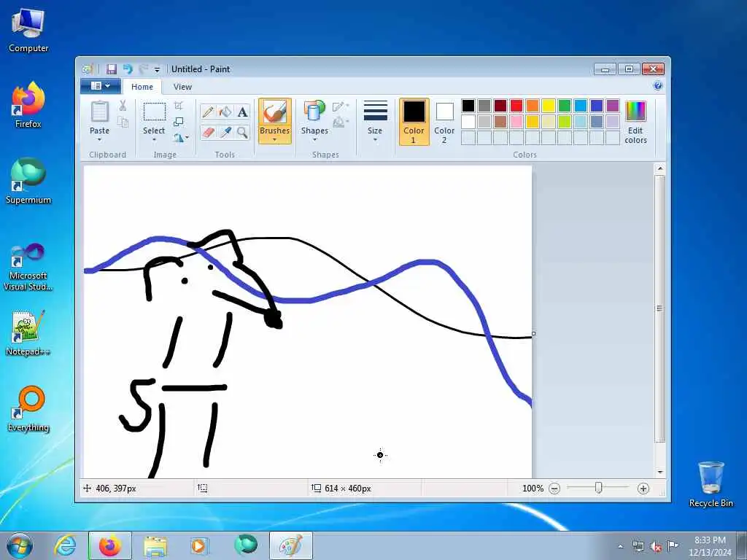The width and height of the screenshot is (747, 560).
Task: Click the 100% zoom level text
Action: [x=533, y=489]
